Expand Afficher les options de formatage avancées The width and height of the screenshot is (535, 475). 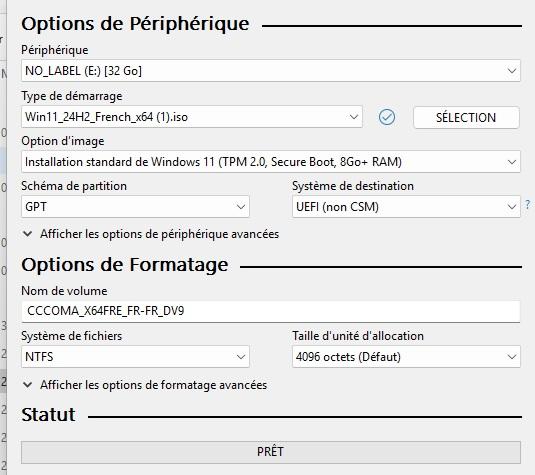(154, 385)
